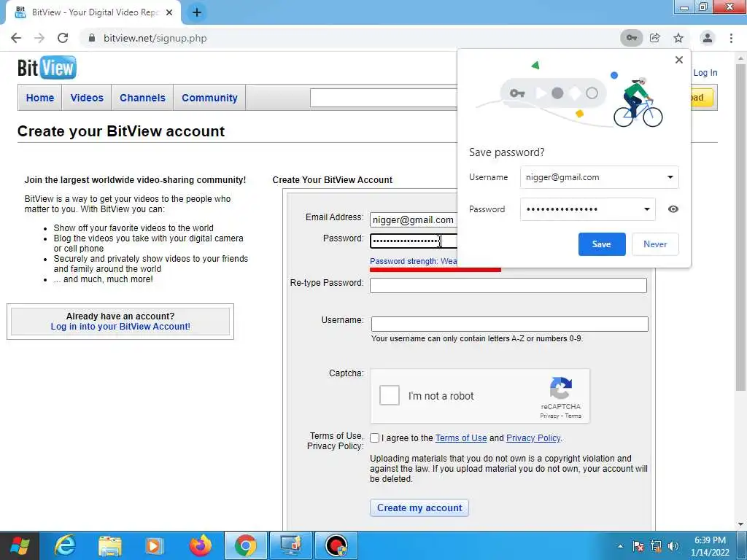Click the Action Center flag tray icon
This screenshot has height=560, width=747.
[x=638, y=546]
